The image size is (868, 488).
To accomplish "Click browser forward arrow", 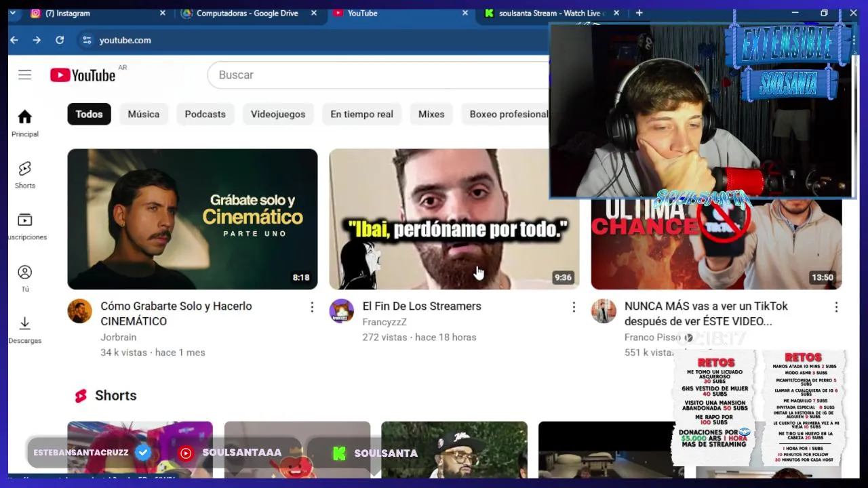I will (37, 40).
